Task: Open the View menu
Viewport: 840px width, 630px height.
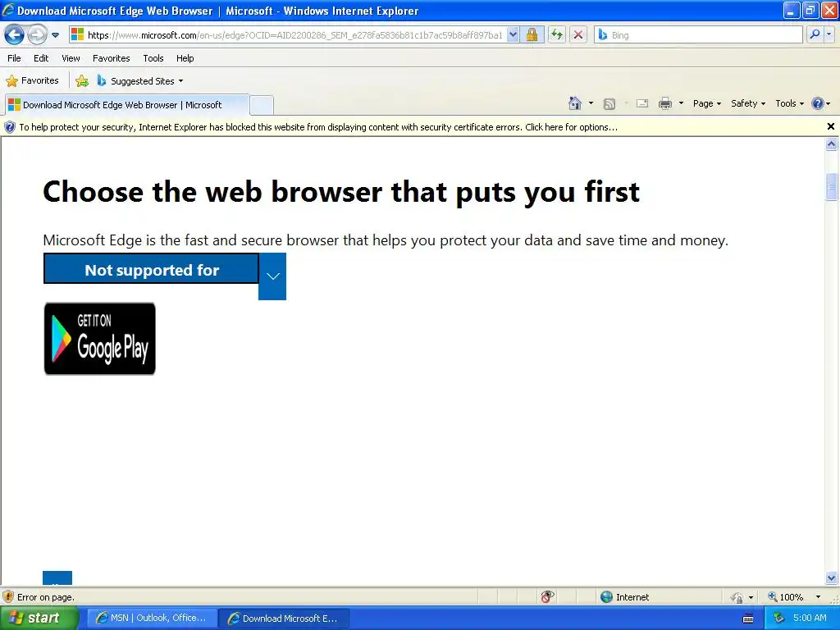Action: [71, 58]
